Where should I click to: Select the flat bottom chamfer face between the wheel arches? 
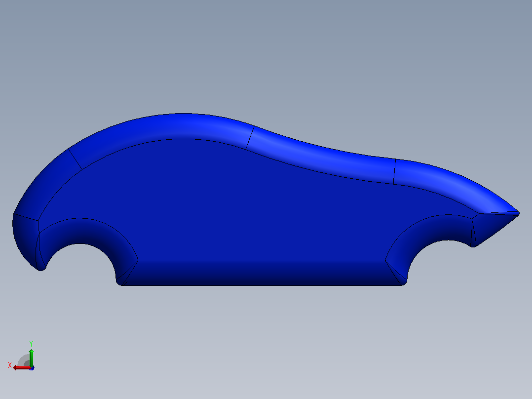261,273
